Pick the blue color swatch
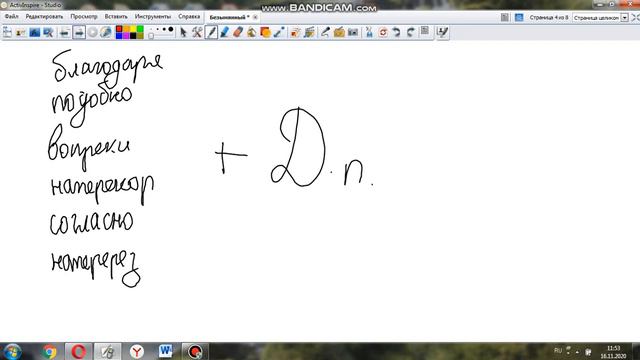 [x=119, y=36]
